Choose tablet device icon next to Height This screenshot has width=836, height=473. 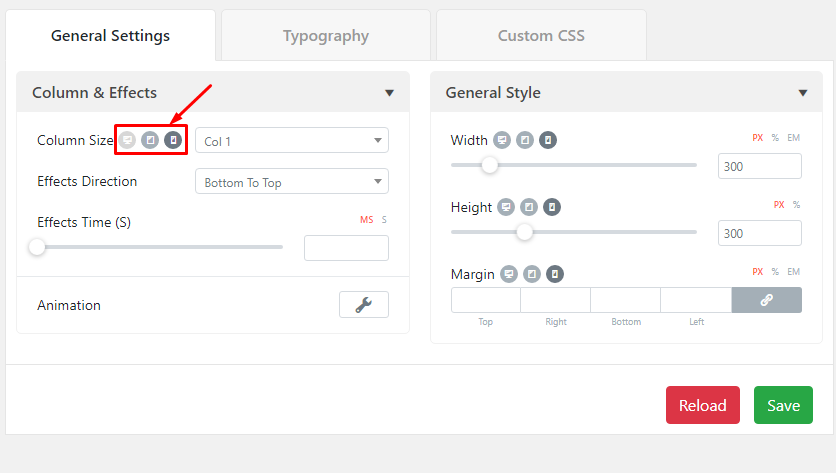pyautogui.click(x=529, y=207)
